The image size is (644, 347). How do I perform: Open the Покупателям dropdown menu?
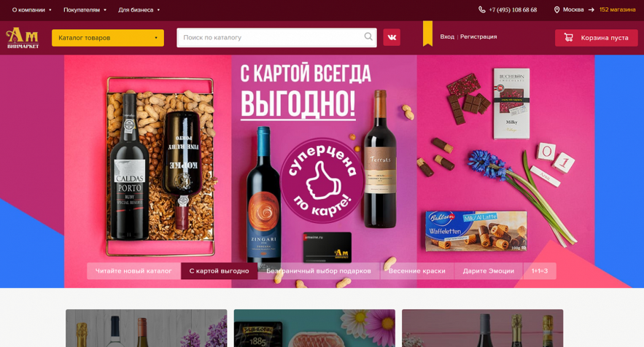(x=85, y=10)
